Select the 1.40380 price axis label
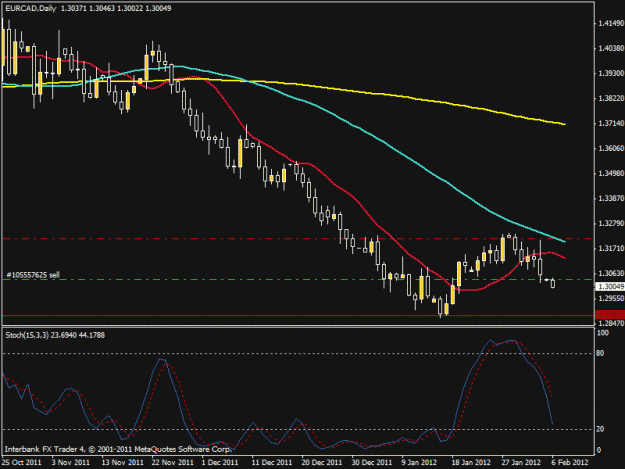The image size is (625, 469). click(x=611, y=48)
